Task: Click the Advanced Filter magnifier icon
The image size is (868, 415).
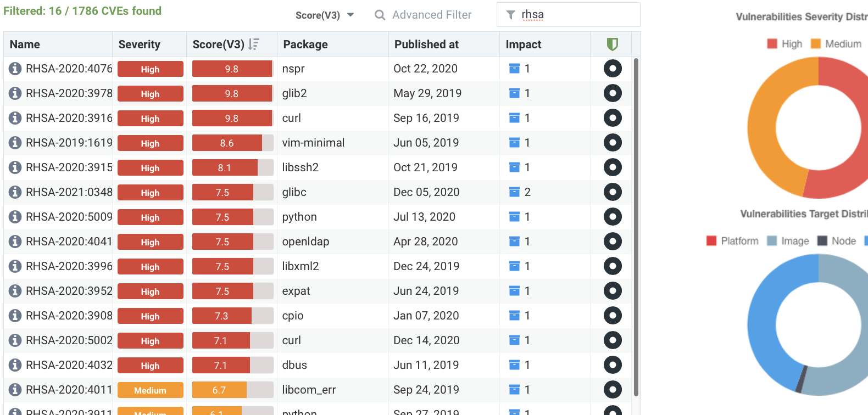Action: 380,15
